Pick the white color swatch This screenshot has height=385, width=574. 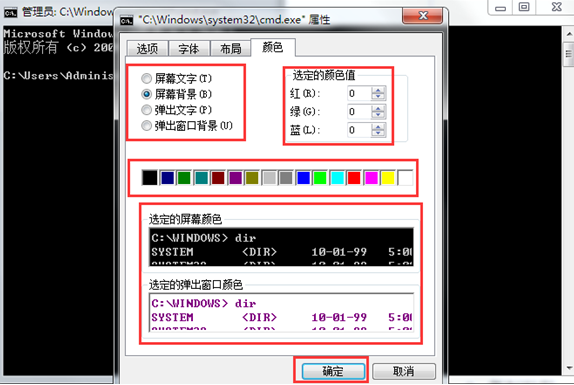coord(405,178)
